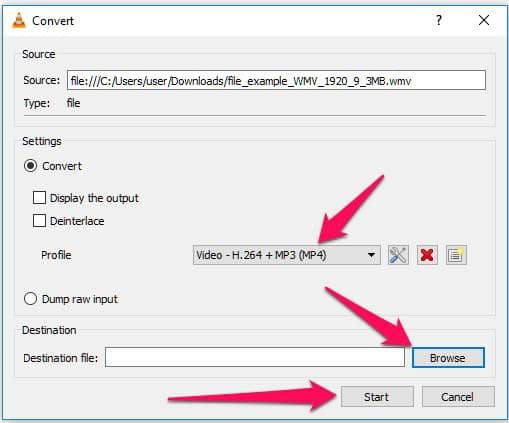
Task: Click the Deinterlace label text
Action: click(x=77, y=221)
